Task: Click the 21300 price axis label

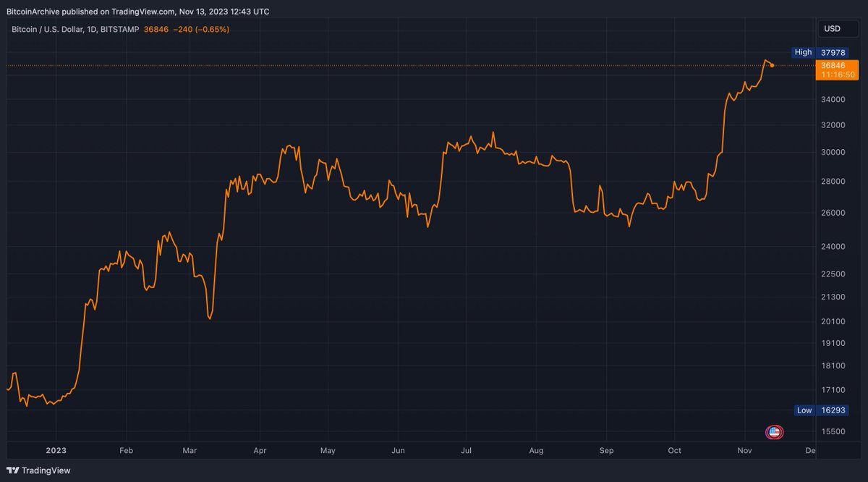Action: pyautogui.click(x=833, y=297)
